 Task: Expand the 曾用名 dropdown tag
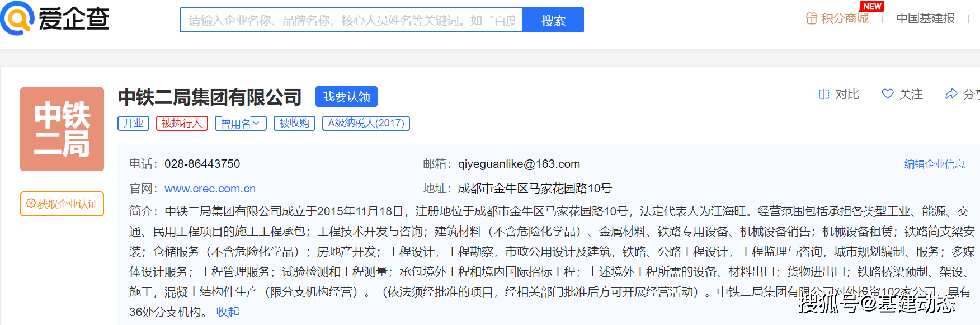pos(241,124)
